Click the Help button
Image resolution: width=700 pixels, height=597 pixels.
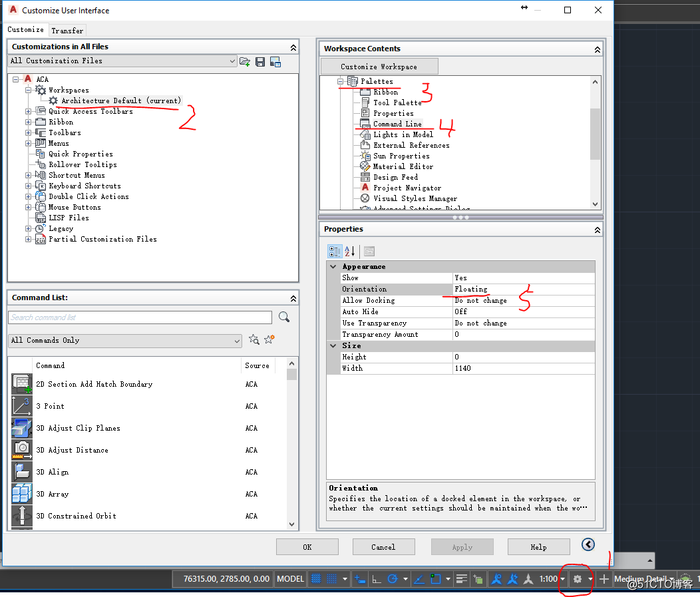(538, 547)
